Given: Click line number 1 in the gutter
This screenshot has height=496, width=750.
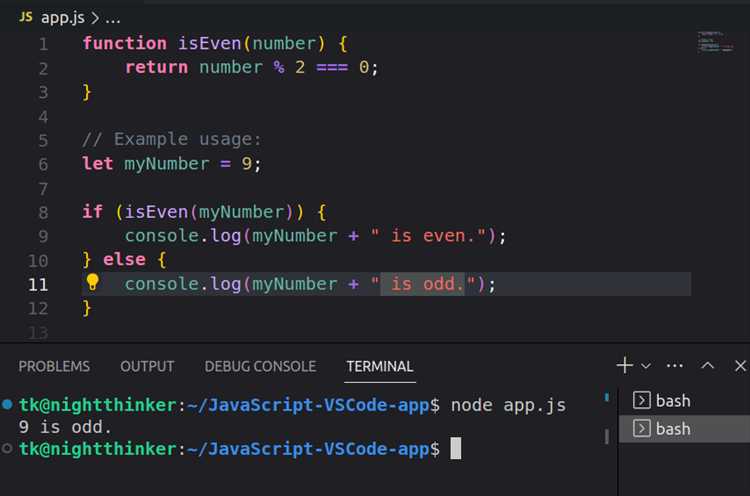Looking at the screenshot, I should coord(43,44).
